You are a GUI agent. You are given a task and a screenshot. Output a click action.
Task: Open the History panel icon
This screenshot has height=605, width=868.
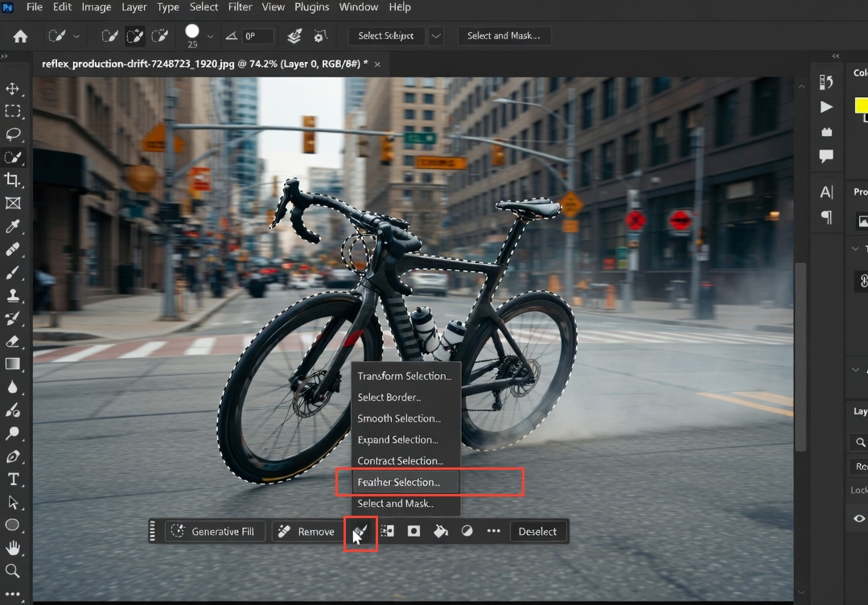[x=825, y=84]
